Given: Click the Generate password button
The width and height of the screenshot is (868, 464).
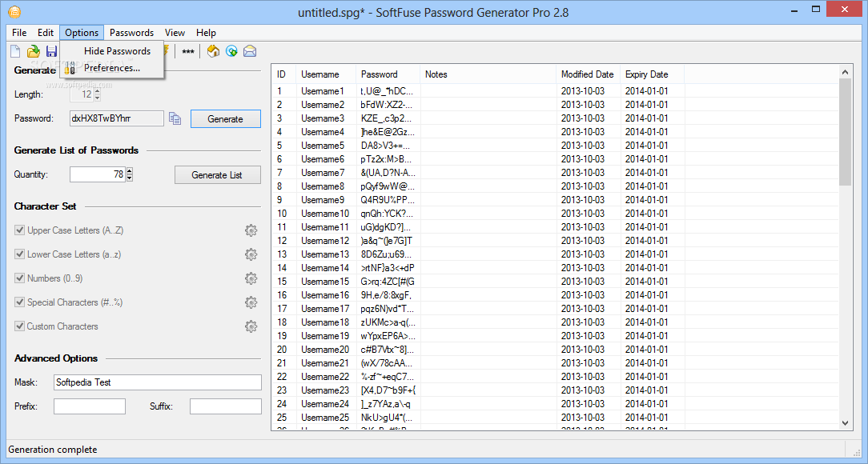Looking at the screenshot, I should coord(225,118).
